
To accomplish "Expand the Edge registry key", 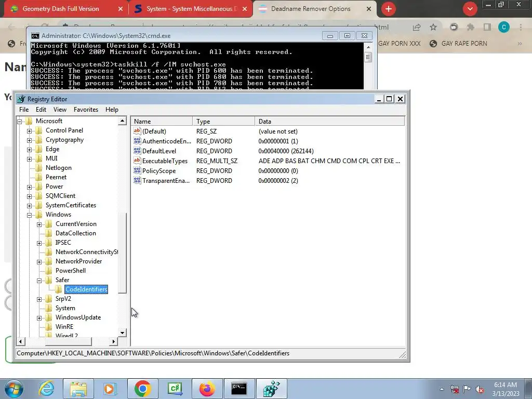I will pos(29,150).
